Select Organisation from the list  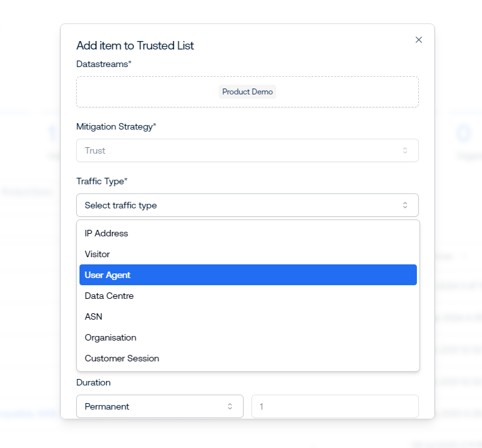(111, 337)
